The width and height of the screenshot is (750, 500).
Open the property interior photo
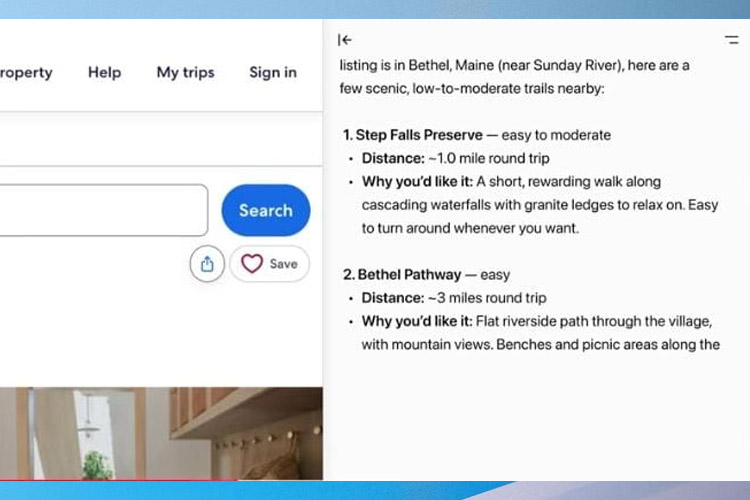tap(160, 433)
